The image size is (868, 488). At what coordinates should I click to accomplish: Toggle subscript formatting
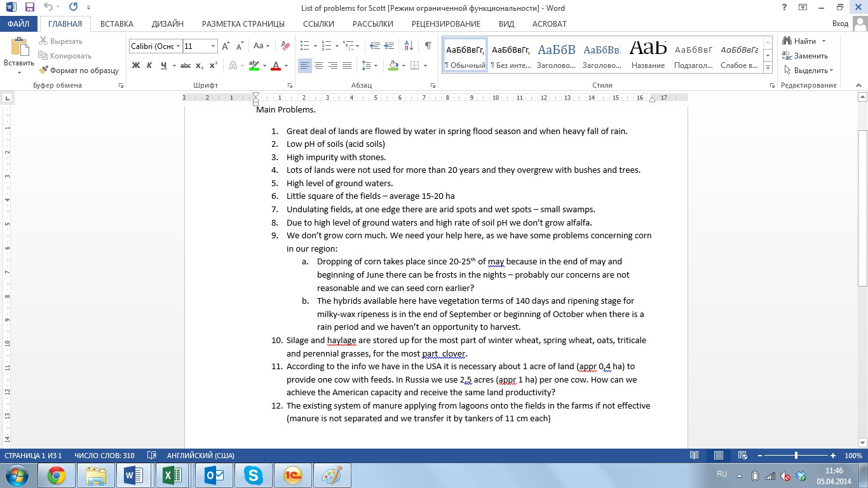(x=200, y=65)
